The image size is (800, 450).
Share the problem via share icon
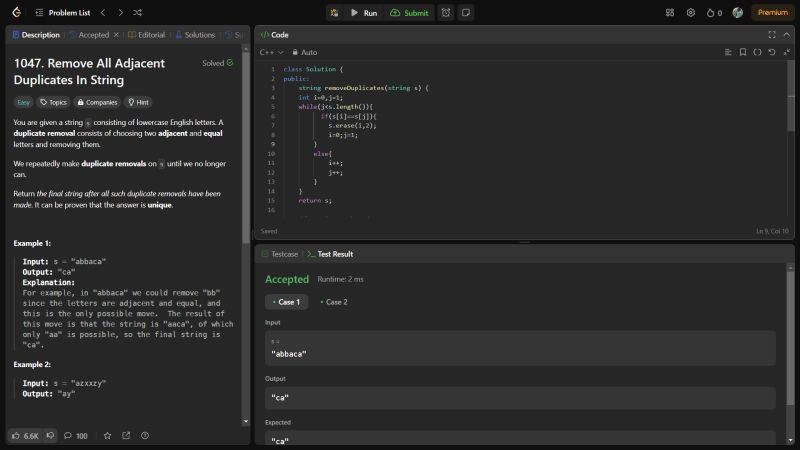coord(126,436)
